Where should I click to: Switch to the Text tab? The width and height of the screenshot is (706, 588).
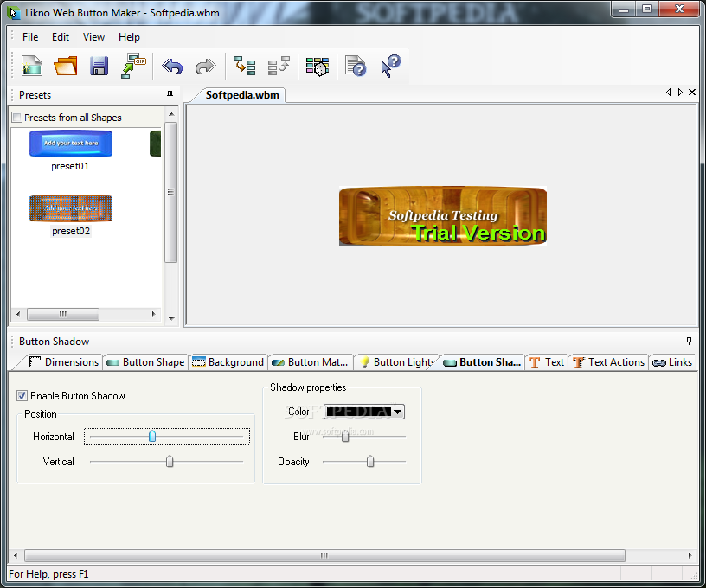(547, 362)
